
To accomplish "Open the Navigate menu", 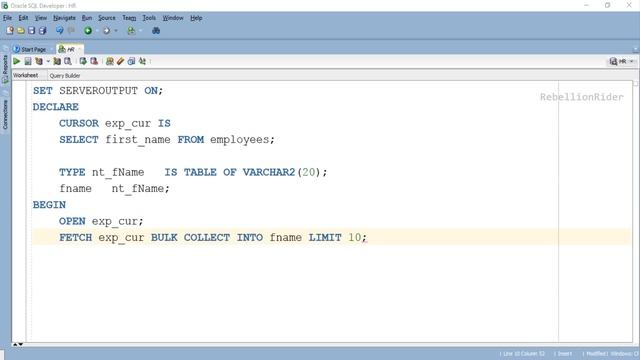I will [x=64, y=18].
